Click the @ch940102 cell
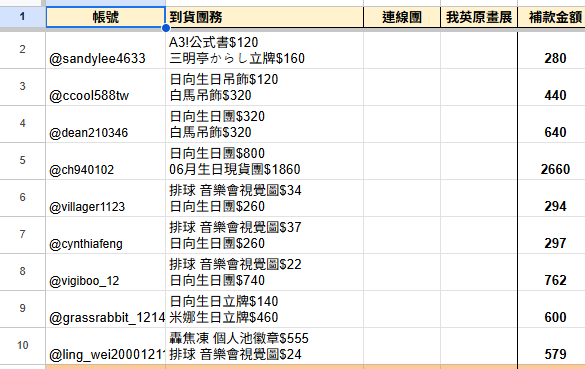This screenshot has height=369, width=585. tap(105, 161)
